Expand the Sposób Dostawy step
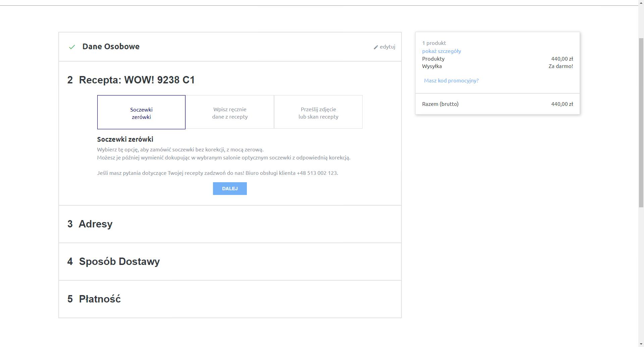The image size is (644, 347). click(x=119, y=262)
